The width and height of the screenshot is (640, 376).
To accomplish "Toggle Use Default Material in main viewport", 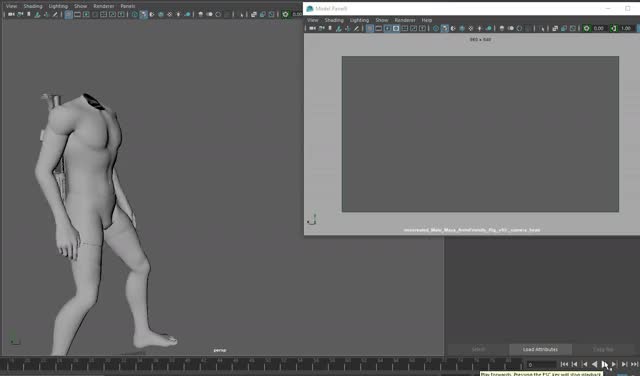I will [x=152, y=14].
